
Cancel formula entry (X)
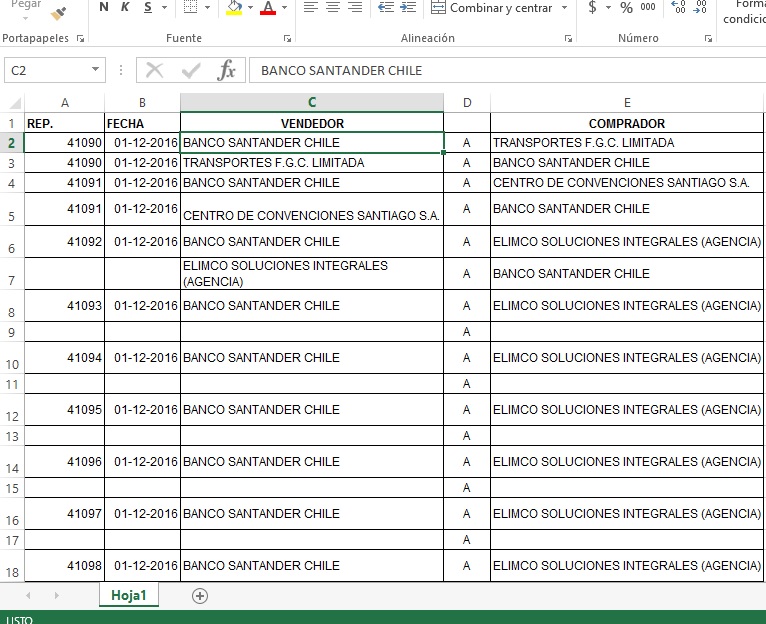[x=154, y=70]
